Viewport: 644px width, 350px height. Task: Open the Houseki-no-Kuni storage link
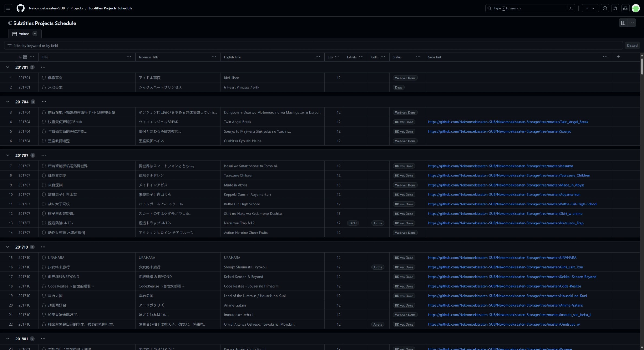507,296
